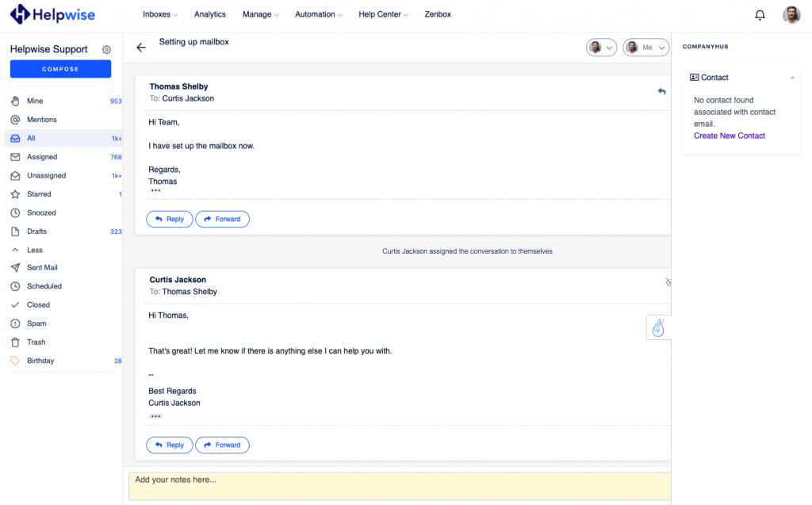Open the user profile avatar in the header

click(791, 15)
